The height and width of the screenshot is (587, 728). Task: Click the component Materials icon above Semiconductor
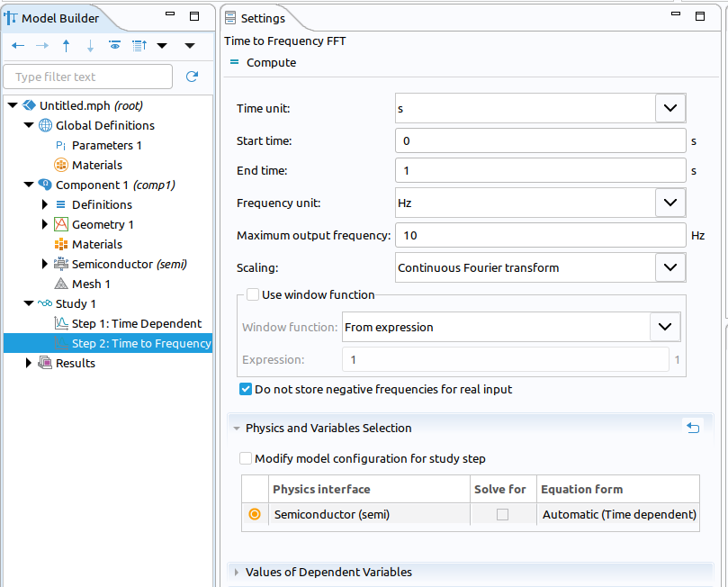[x=61, y=244]
